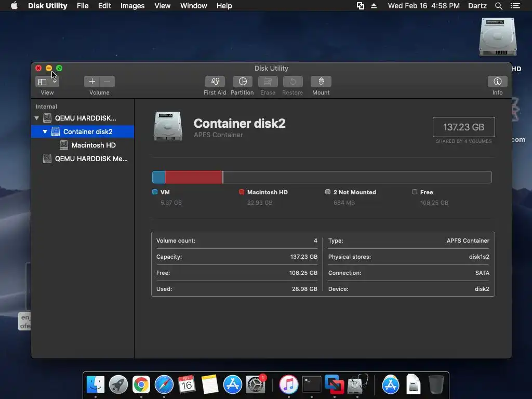The width and height of the screenshot is (532, 399).
Task: Open Notes from the Dock
Action: pos(210,384)
